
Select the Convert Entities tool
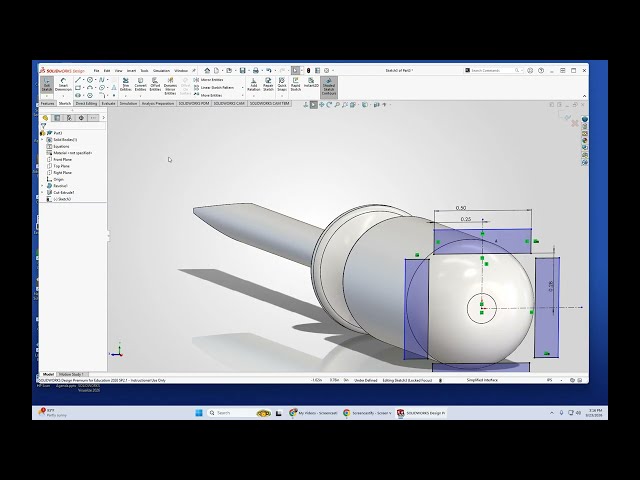click(140, 84)
